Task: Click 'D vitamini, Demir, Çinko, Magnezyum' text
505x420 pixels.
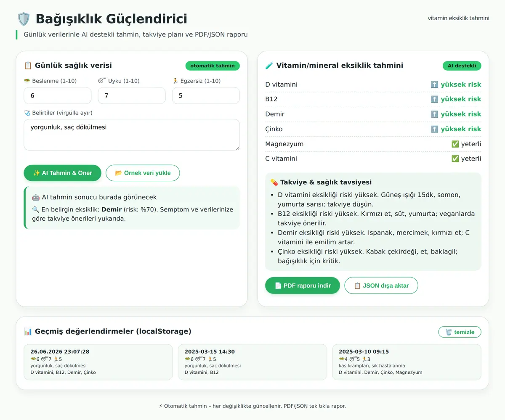Action: click(x=380, y=372)
